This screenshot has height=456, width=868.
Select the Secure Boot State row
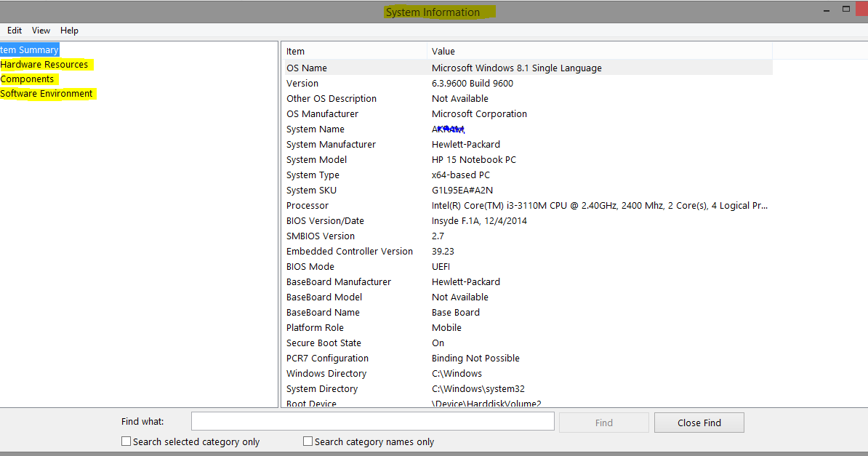[x=527, y=343]
